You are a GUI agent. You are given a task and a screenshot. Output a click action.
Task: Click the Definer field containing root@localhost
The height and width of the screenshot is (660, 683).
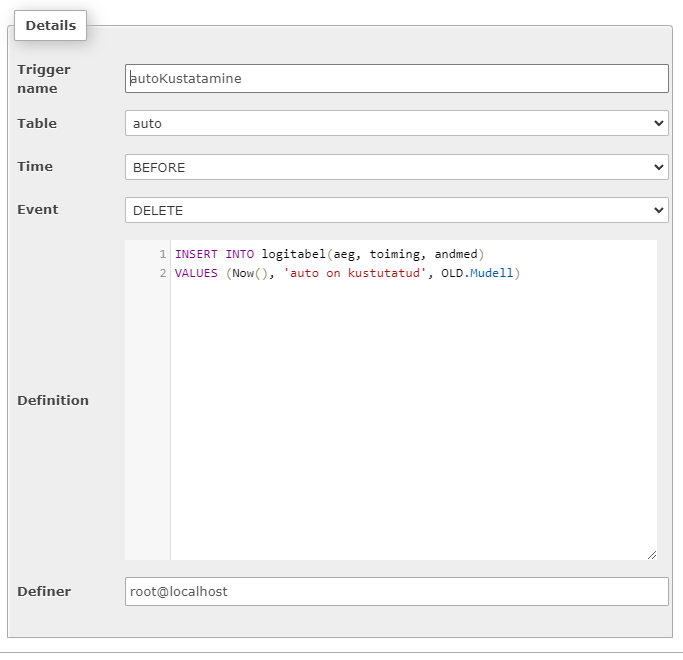396,591
